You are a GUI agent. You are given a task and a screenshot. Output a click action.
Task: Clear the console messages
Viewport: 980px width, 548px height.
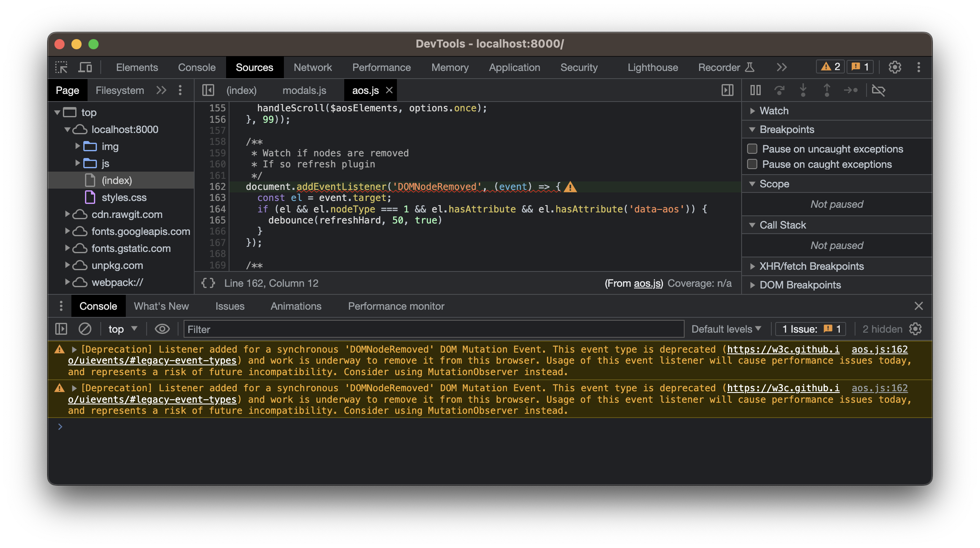pyautogui.click(x=85, y=329)
